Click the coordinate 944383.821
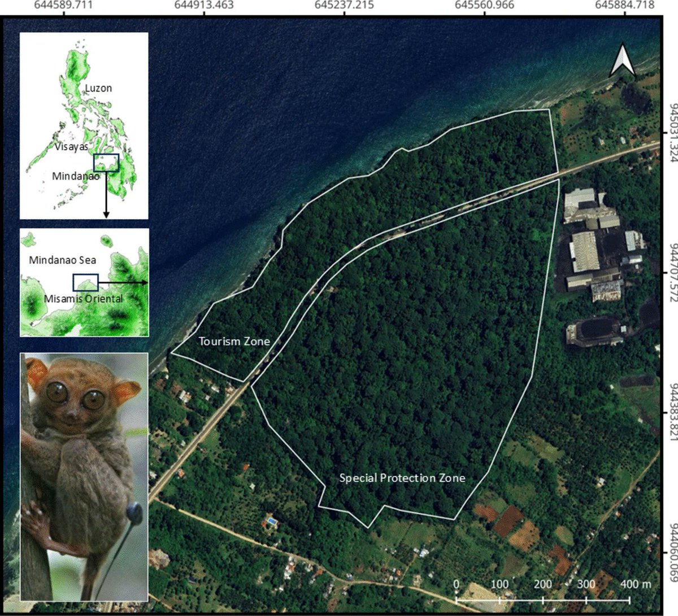 point(673,413)
